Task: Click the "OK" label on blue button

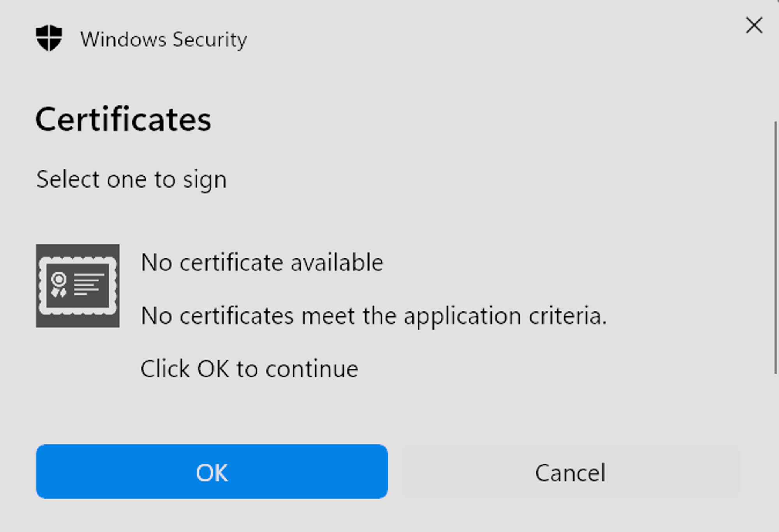Action: click(212, 472)
